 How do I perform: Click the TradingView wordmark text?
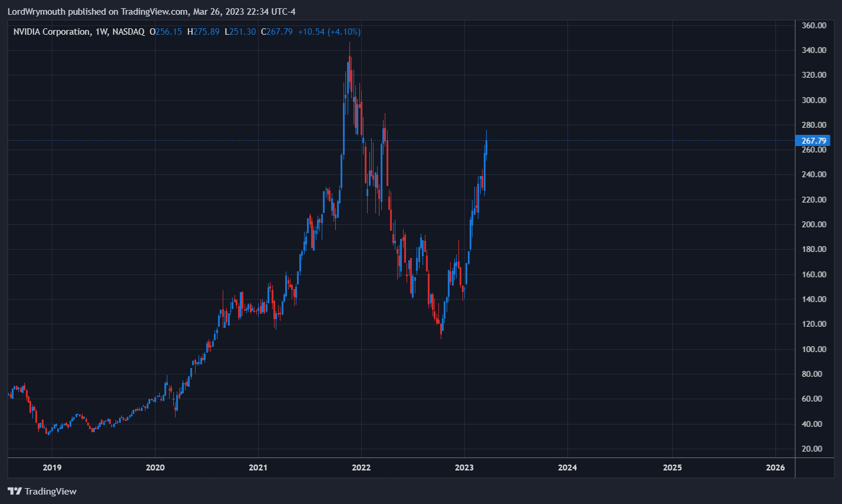click(x=51, y=492)
